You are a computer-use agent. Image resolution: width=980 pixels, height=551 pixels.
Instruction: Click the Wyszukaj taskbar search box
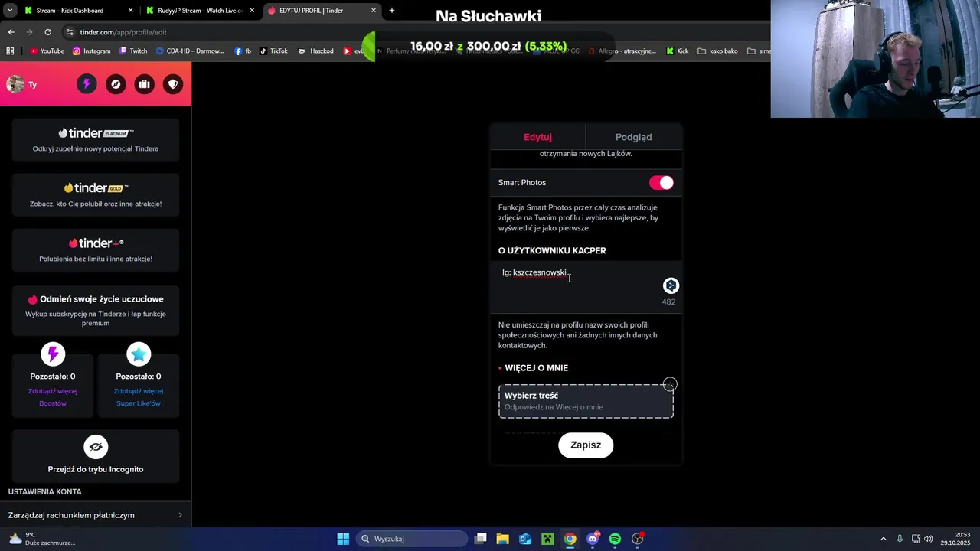point(412,539)
